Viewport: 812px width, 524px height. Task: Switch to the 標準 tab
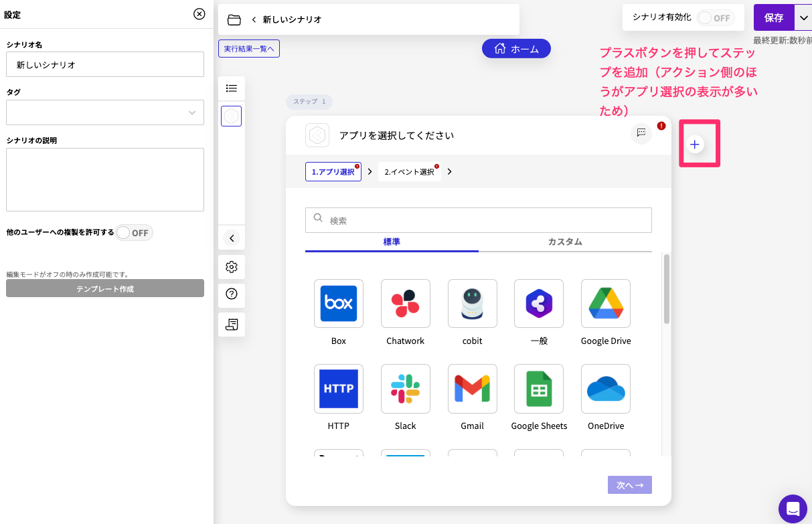[392, 242]
